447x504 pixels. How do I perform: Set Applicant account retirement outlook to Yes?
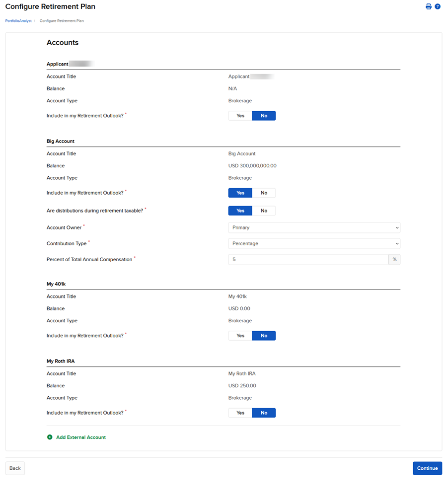tap(240, 116)
